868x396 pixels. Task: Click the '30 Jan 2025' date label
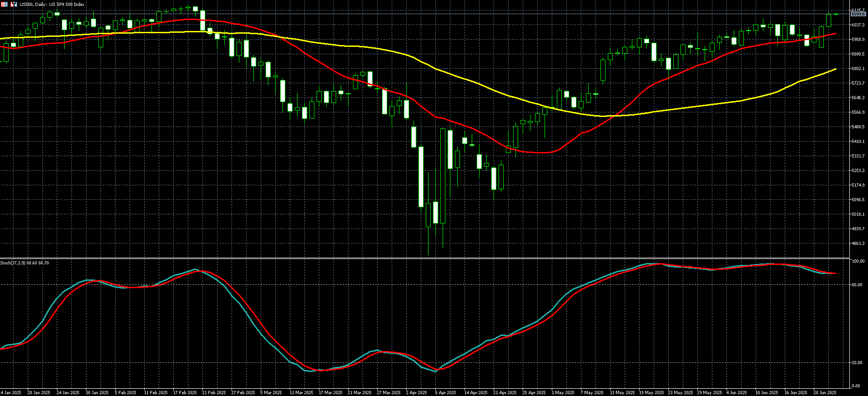pyautogui.click(x=97, y=392)
